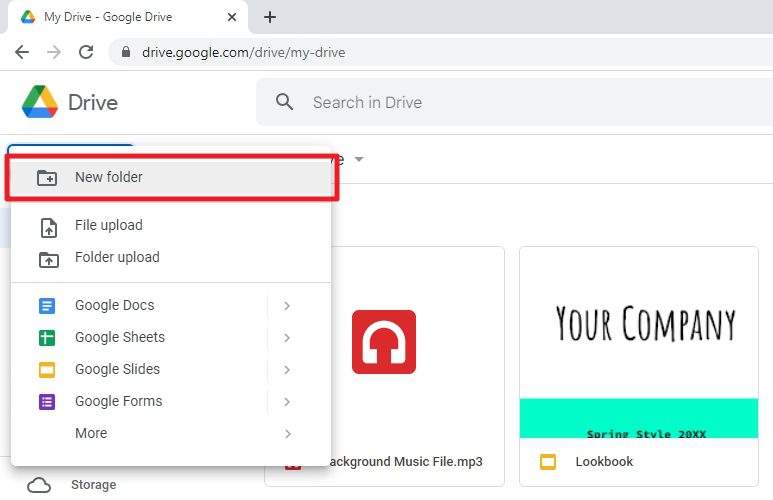Screen dimensions: 773x500
Task: Click the Google Docs icon
Action: pos(47,306)
